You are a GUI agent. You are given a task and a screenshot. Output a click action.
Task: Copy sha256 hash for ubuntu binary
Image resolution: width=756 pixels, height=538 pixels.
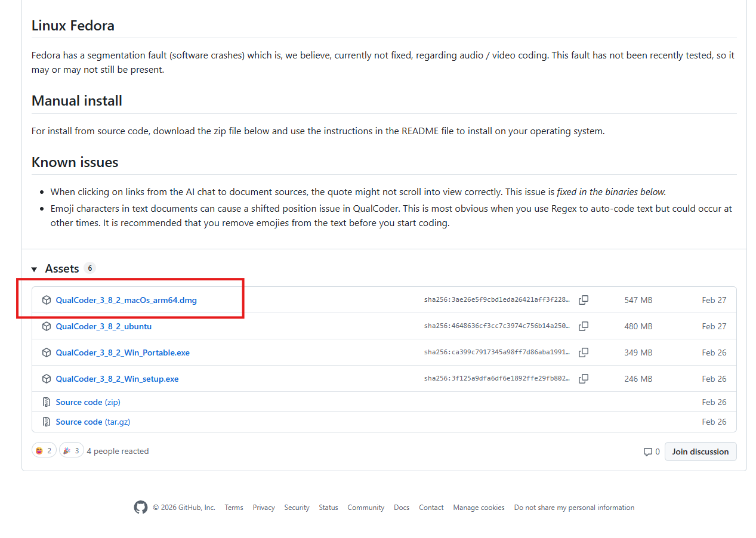584,326
